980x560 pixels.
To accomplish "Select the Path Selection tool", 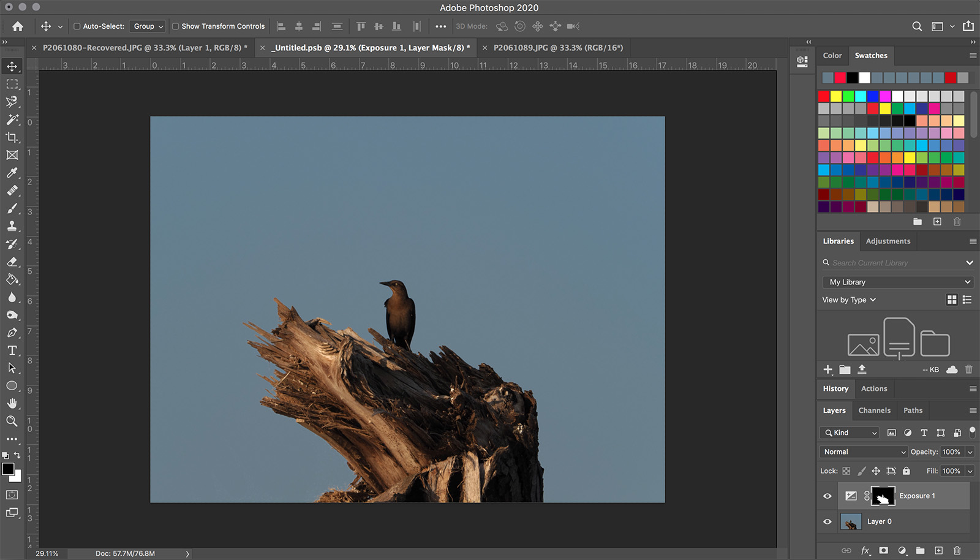I will click(x=12, y=368).
